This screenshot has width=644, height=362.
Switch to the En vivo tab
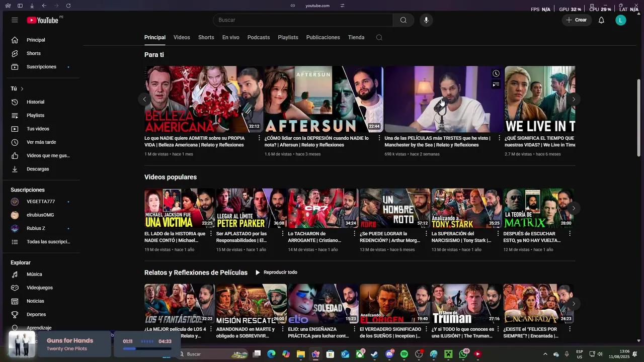point(231,37)
